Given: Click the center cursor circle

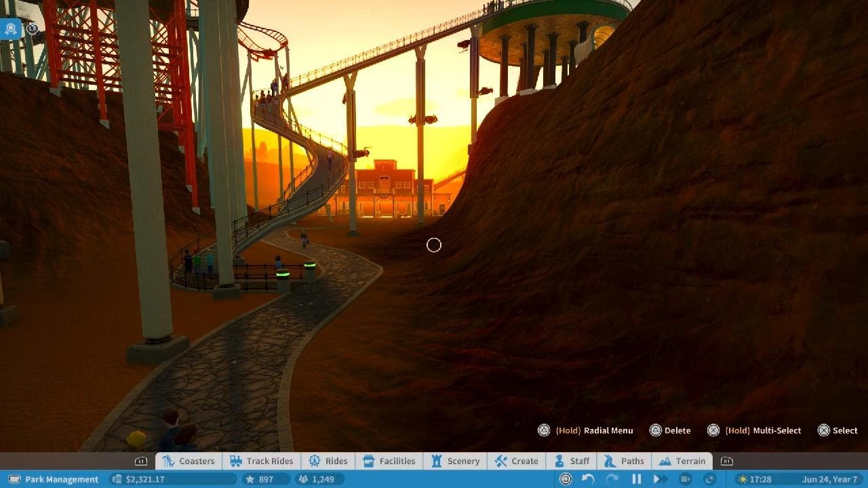Looking at the screenshot, I should coord(434,245).
